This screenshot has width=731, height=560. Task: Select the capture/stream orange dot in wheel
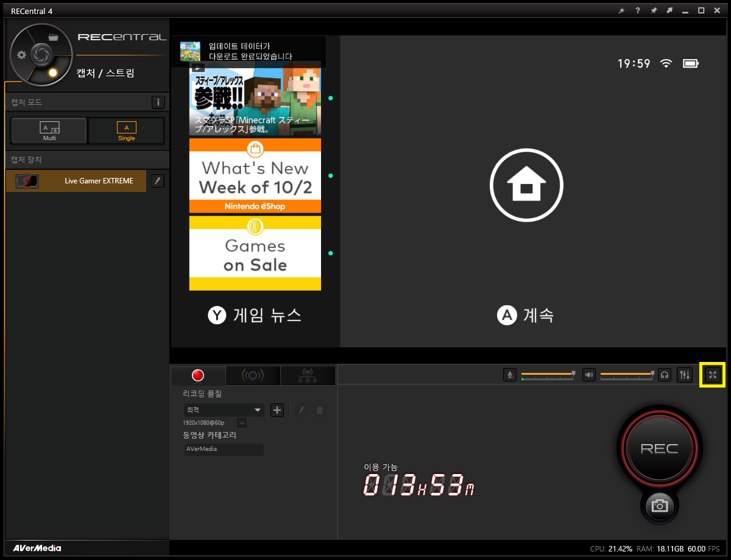(x=52, y=73)
